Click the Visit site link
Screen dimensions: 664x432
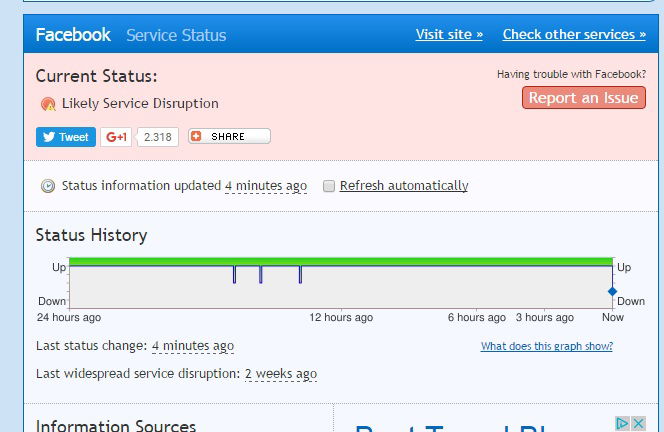[449, 34]
